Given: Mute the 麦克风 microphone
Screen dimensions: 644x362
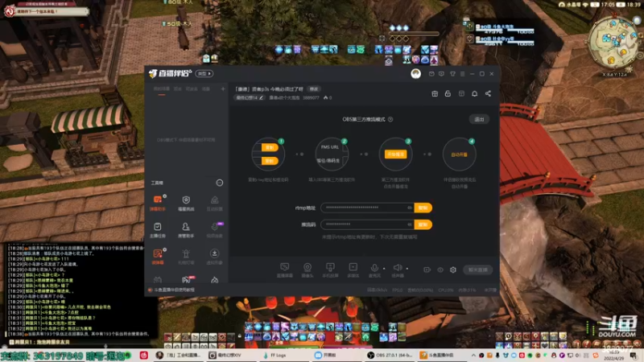Looking at the screenshot, I should [374, 270].
